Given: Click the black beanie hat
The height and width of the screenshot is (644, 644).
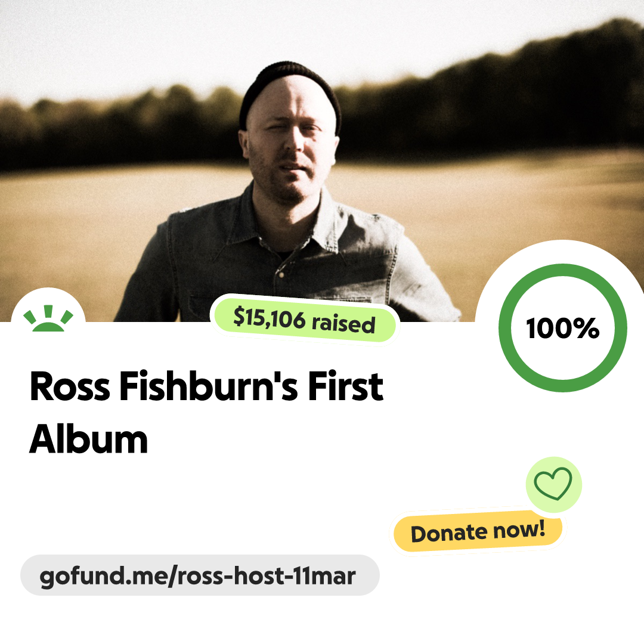Looking at the screenshot, I should pos(290,92).
